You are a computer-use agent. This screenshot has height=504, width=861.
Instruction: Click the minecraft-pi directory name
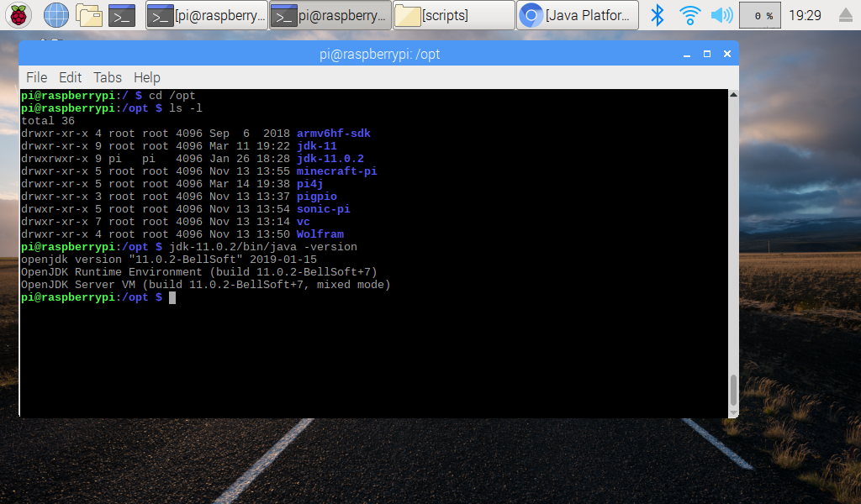click(336, 171)
